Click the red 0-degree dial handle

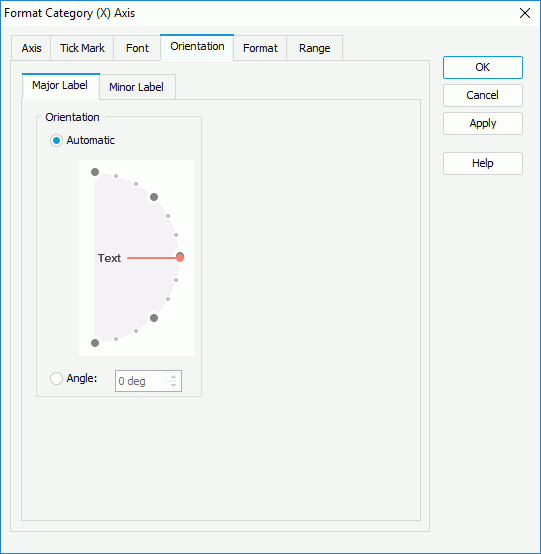click(x=180, y=257)
